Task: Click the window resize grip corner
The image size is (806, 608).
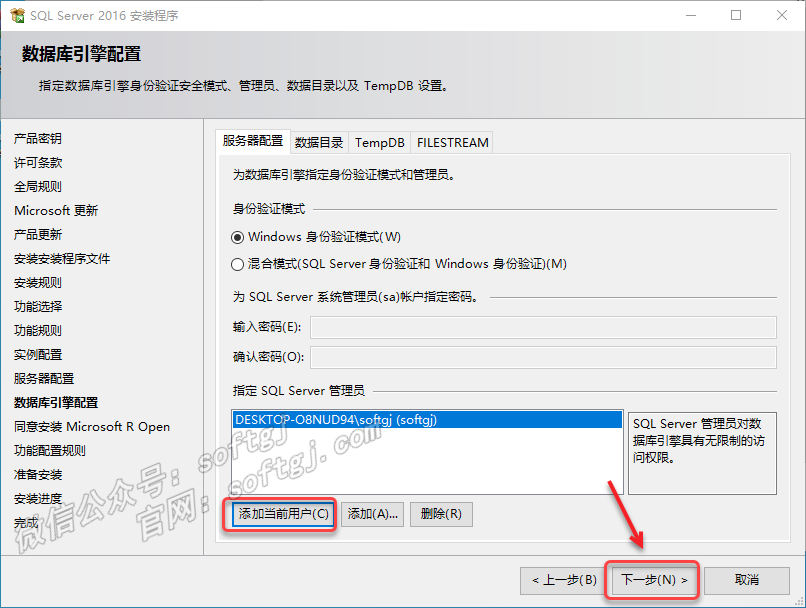Action: coord(799,601)
